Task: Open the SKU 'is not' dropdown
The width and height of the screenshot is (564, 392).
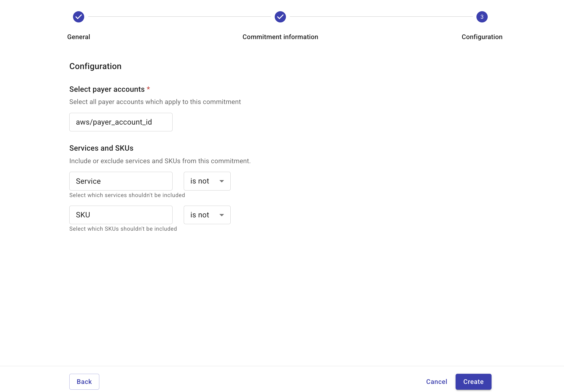Action: point(207,215)
